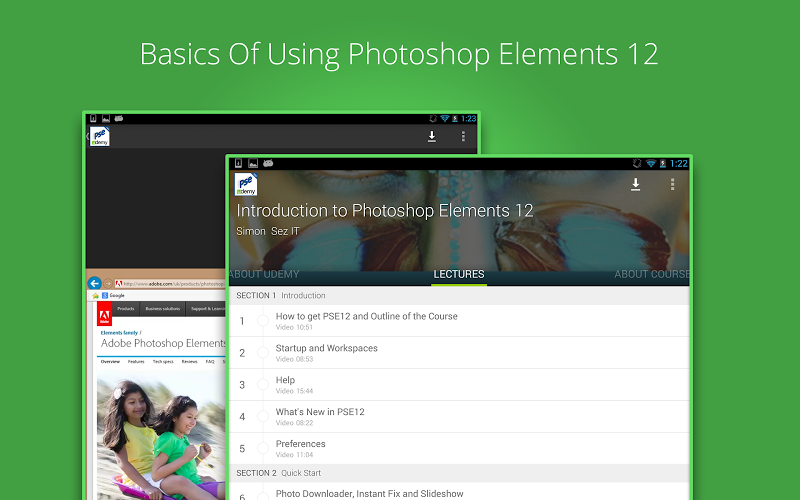Click the course title Introduction to Photoshop Elements 12
This screenshot has height=500, width=800.
(x=385, y=210)
